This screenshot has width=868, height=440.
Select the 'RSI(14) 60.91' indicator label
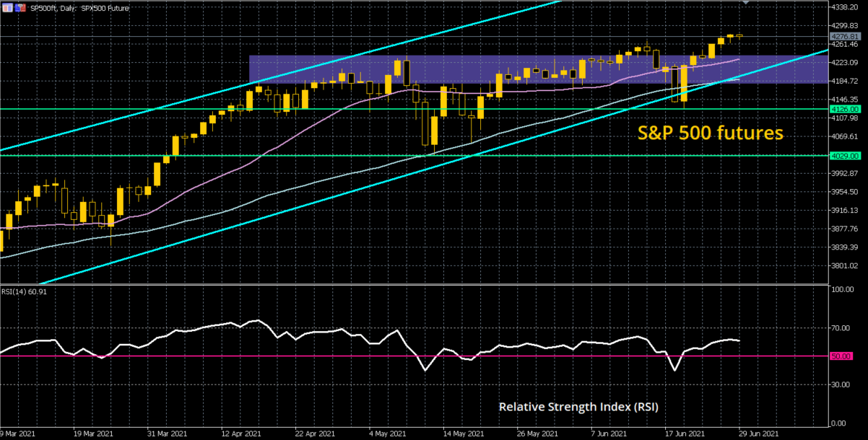point(23,291)
